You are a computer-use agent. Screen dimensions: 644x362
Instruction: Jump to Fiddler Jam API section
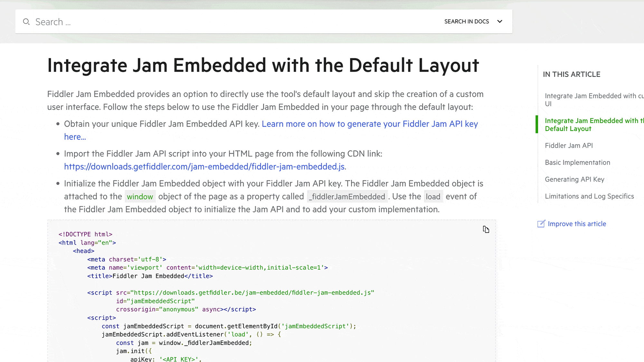click(569, 145)
